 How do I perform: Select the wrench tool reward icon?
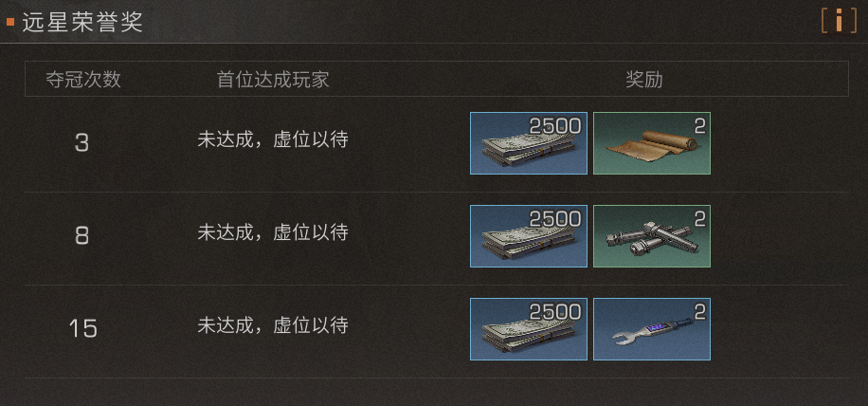coord(652,329)
